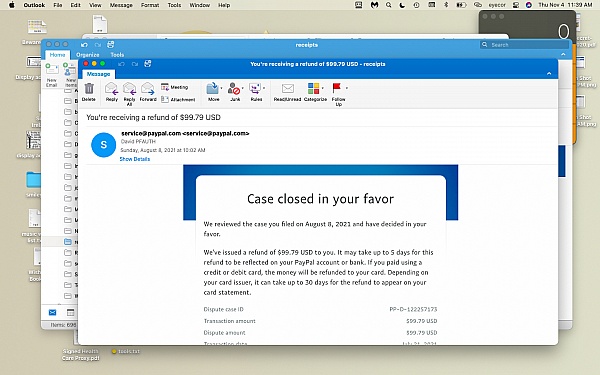Open Calendar view icon at sidebar bottom
The width and height of the screenshot is (600, 375).
(x=70, y=313)
